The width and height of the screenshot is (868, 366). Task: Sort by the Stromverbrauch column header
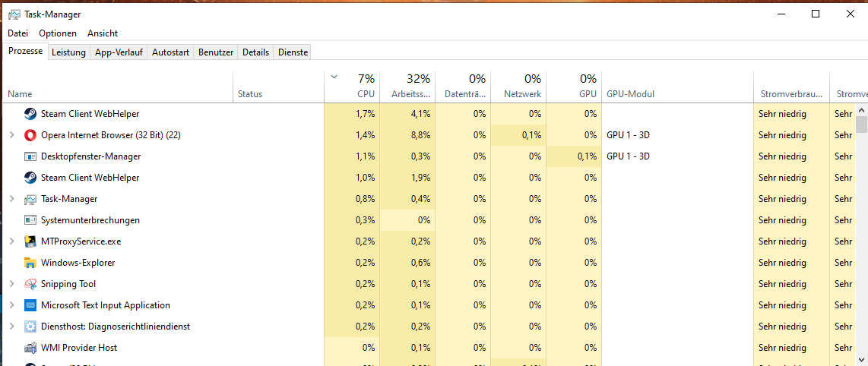[791, 87]
